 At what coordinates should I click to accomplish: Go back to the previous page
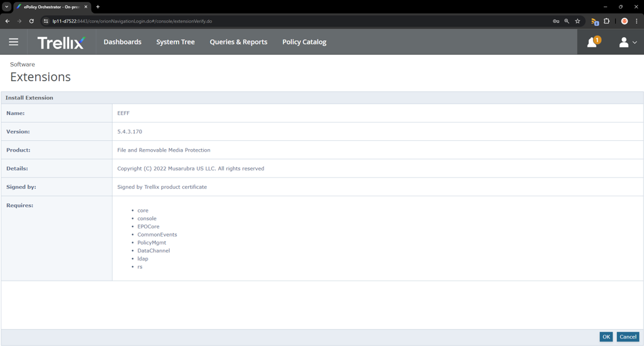[x=8, y=21]
